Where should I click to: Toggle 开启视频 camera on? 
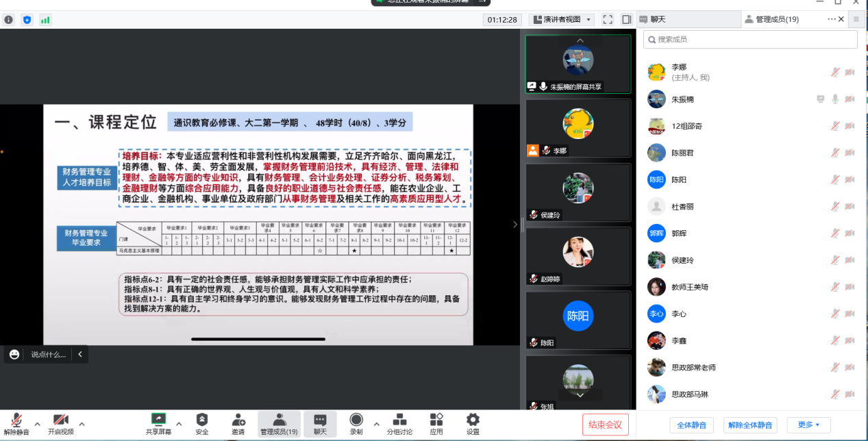[x=60, y=423]
